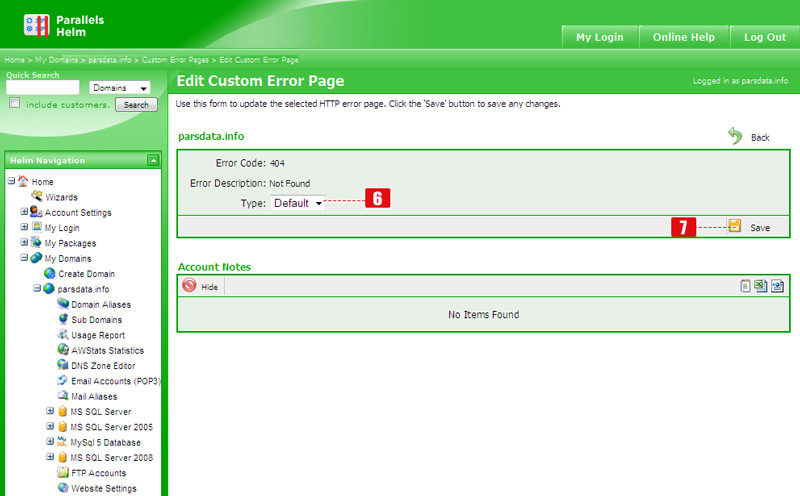Click the MS SQL Server database icon
This screenshot has height=496, width=800.
(x=62, y=411)
